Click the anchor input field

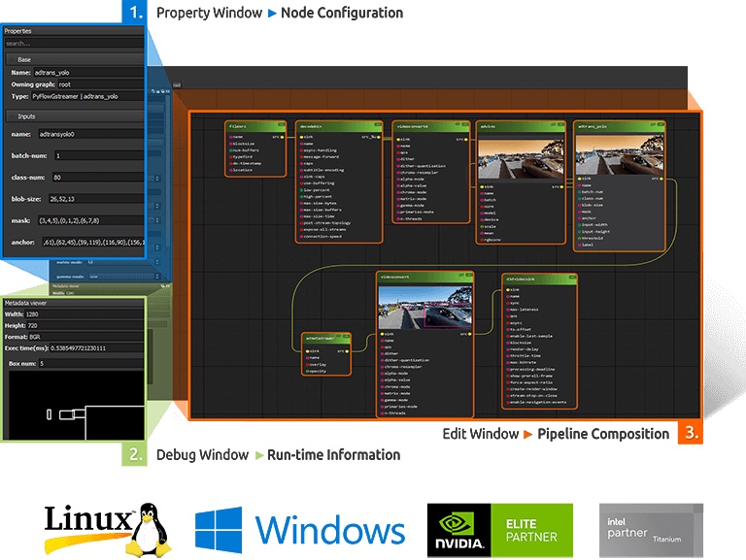point(92,243)
